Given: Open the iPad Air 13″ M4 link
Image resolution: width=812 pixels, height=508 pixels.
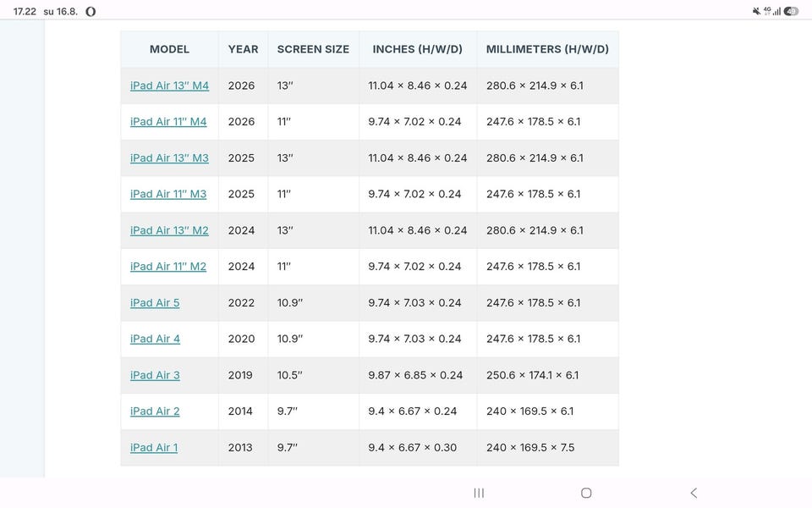Looking at the screenshot, I should click(x=169, y=86).
